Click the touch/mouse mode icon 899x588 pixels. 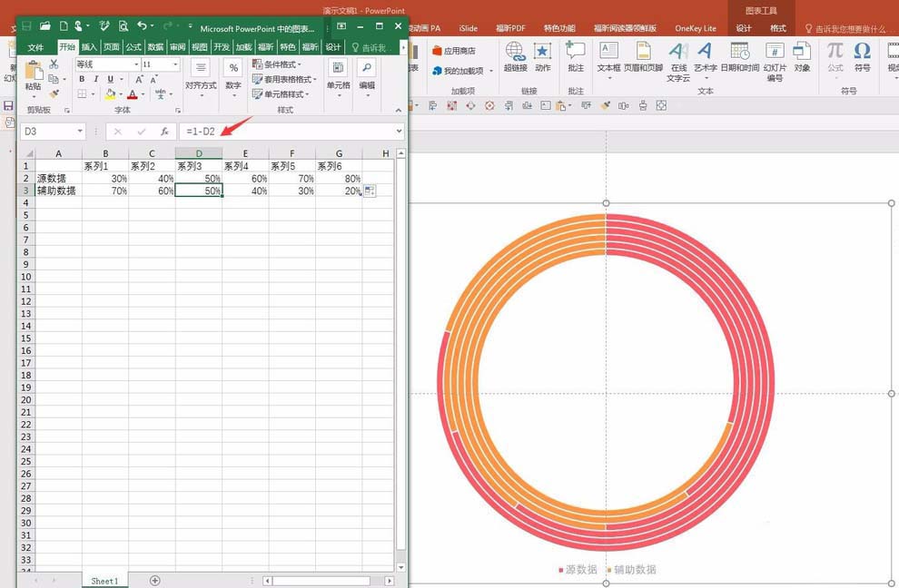[x=80, y=25]
